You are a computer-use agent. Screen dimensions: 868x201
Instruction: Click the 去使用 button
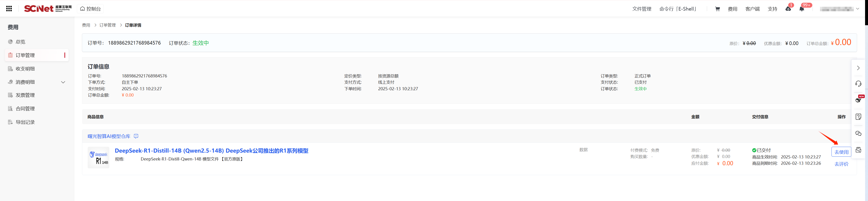[841, 152]
